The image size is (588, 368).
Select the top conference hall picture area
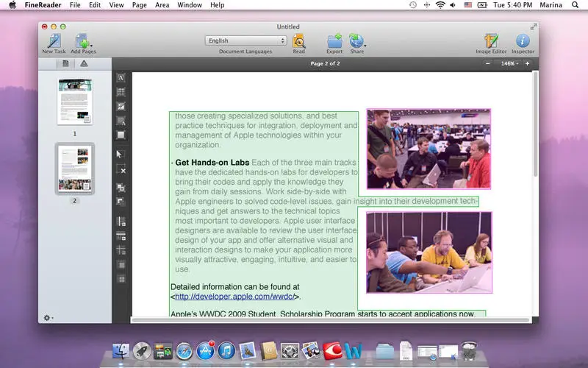point(429,149)
